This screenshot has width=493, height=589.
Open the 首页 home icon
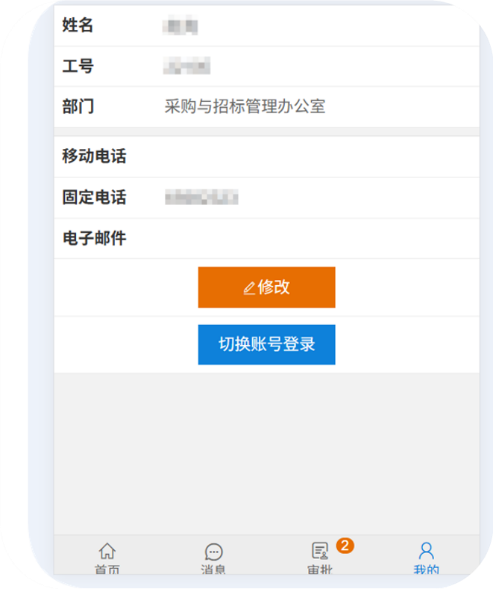[x=107, y=551]
